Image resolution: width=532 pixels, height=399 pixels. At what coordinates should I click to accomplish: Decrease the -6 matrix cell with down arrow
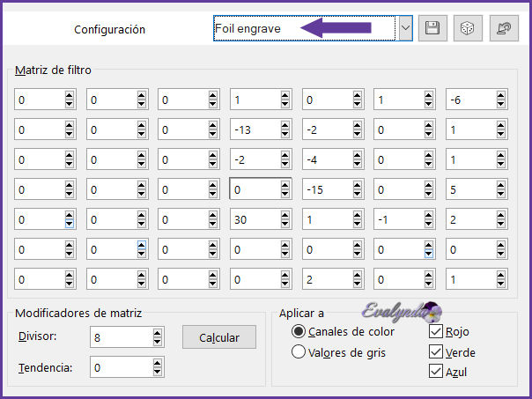click(502, 105)
